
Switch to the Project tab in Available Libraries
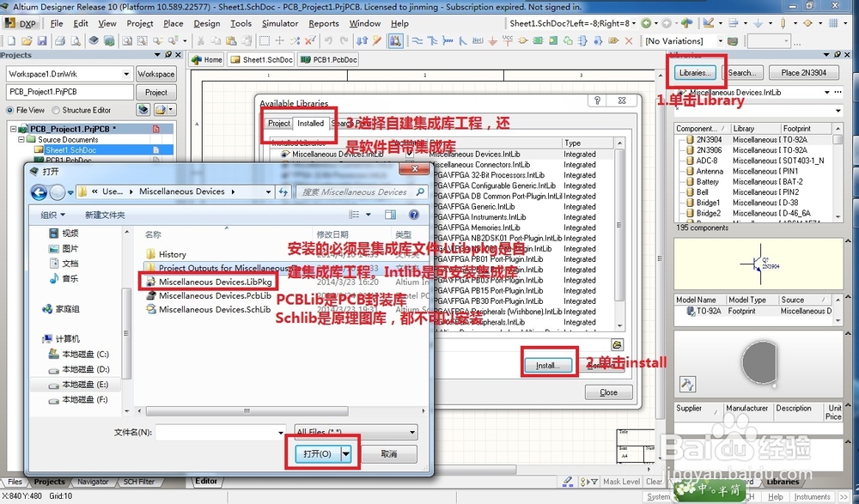[x=279, y=124]
